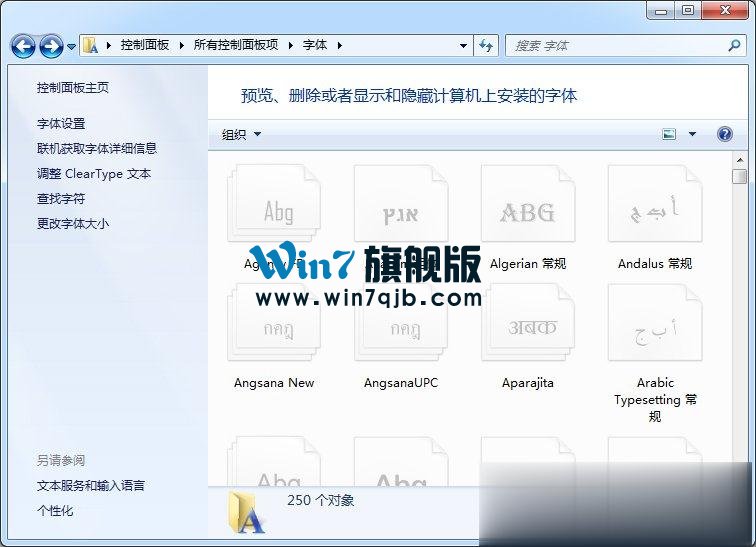
Task: Open 字体设置 in the sidebar
Action: pos(61,124)
